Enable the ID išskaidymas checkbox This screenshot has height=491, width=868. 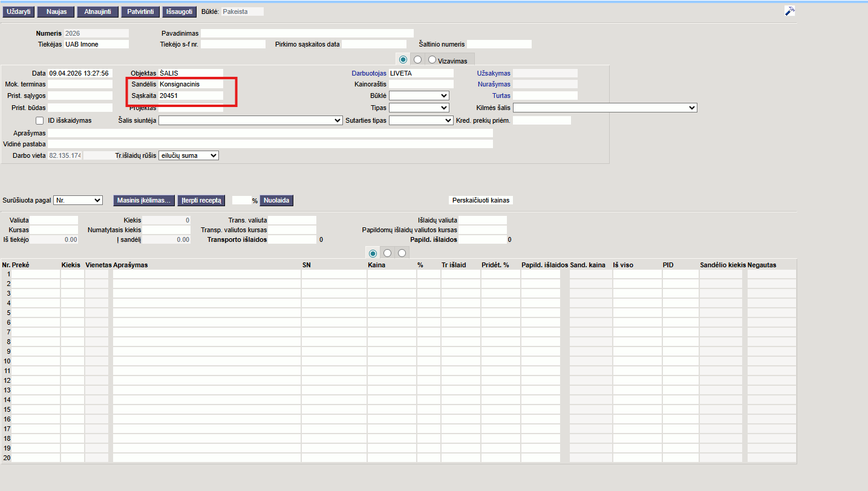[x=40, y=120]
